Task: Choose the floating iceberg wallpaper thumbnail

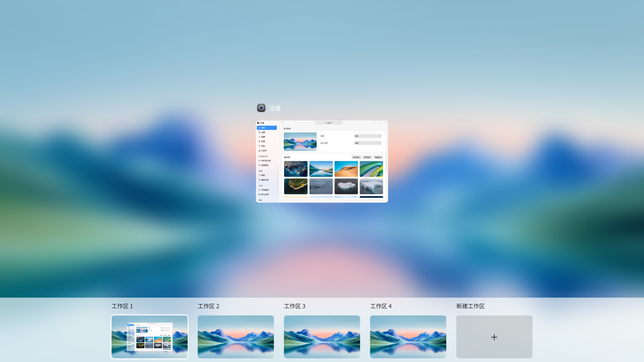Action: point(346,186)
